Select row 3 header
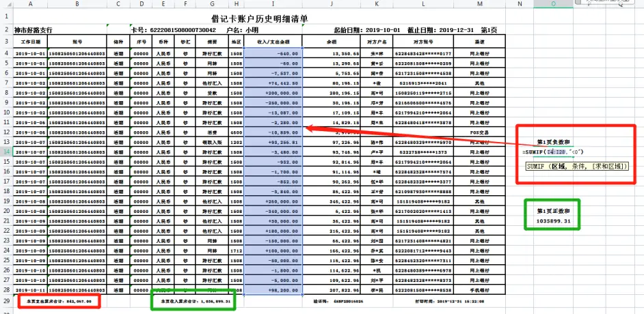The height and width of the screenshot is (314, 644). [x=7, y=42]
